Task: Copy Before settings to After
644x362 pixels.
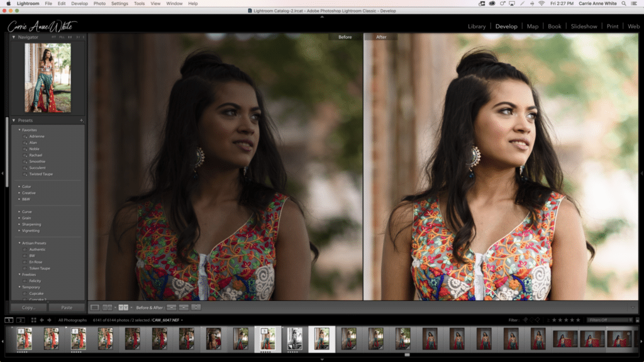Action: (x=172, y=307)
